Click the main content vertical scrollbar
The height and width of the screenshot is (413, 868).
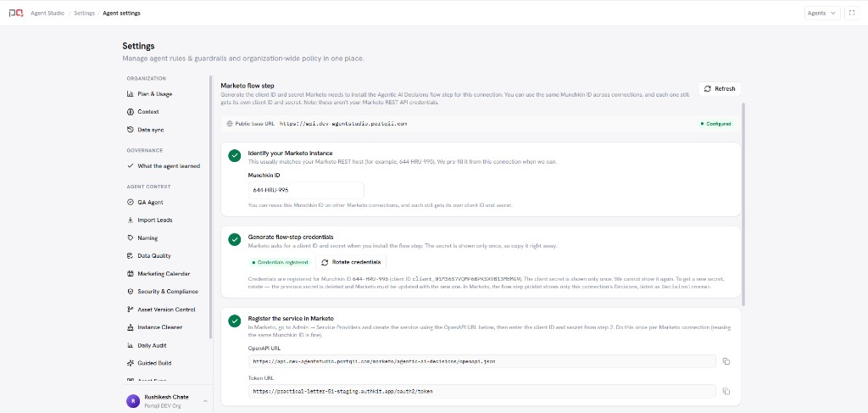(743, 204)
